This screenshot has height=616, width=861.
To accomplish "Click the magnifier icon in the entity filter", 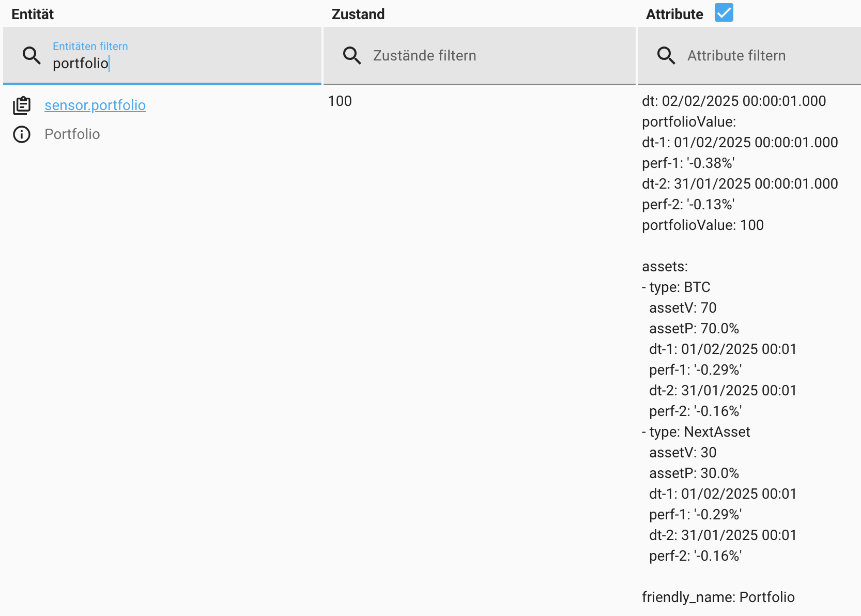I will (x=32, y=55).
